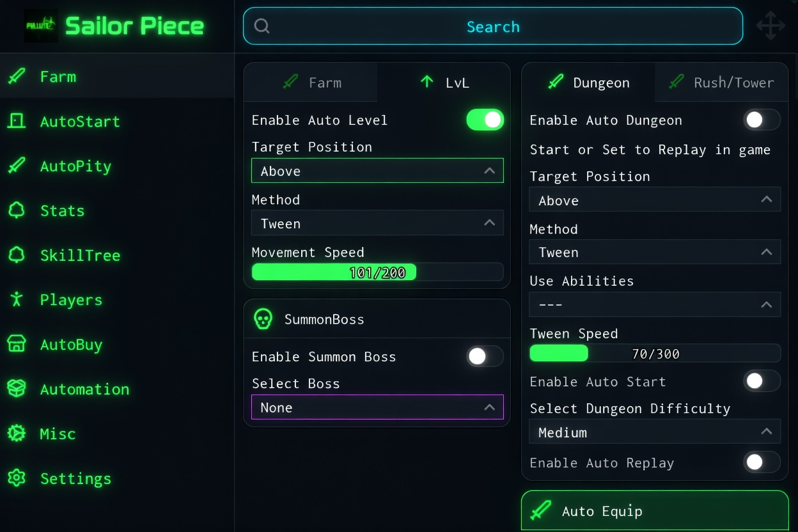This screenshot has width=798, height=532.
Task: Expand the Select Dungeon Difficulty dropdown
Action: click(655, 432)
